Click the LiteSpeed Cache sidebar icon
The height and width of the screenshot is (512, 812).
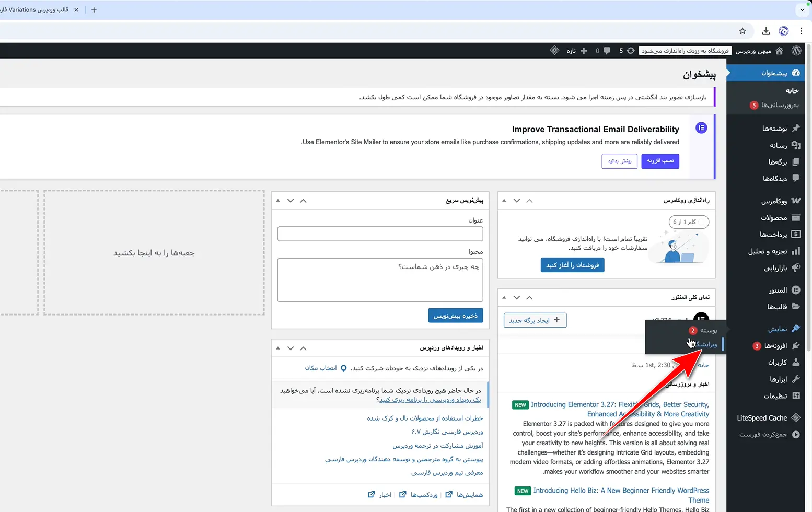(x=796, y=417)
